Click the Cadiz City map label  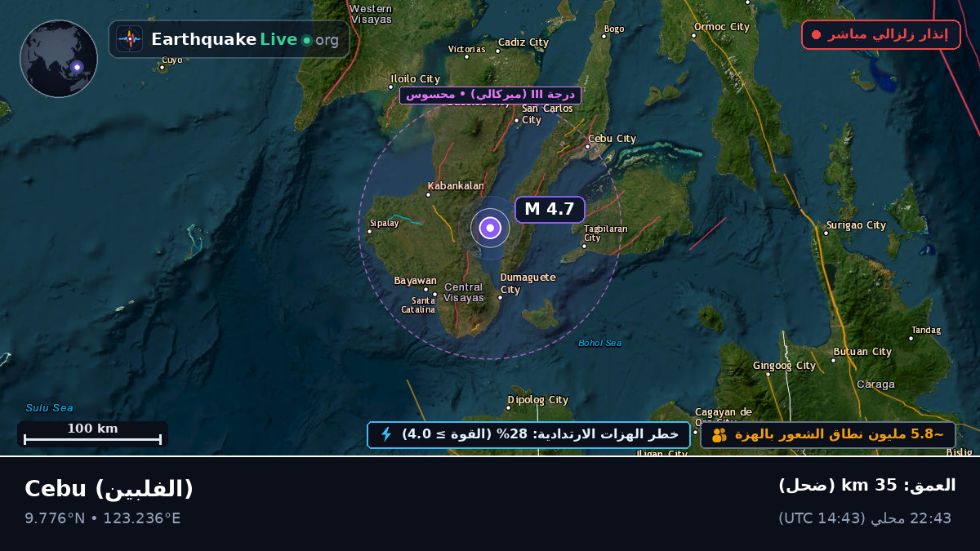(523, 42)
